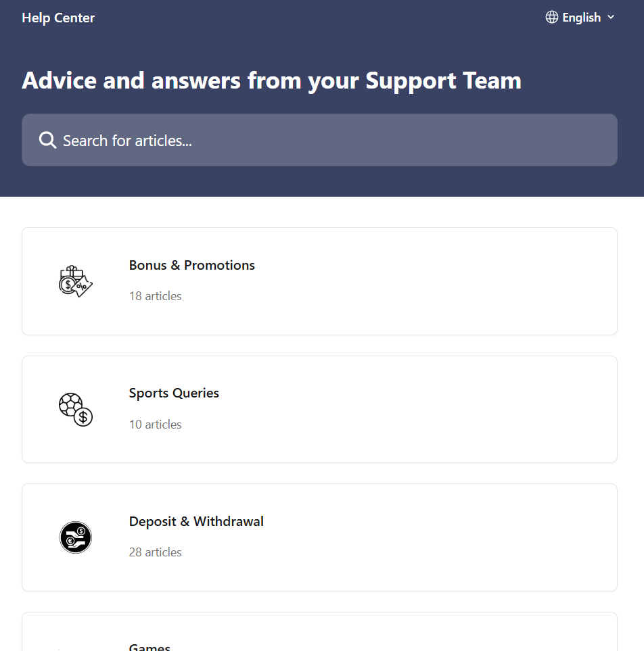The image size is (644, 651).
Task: Open the English language dropdown
Action: pos(581,18)
